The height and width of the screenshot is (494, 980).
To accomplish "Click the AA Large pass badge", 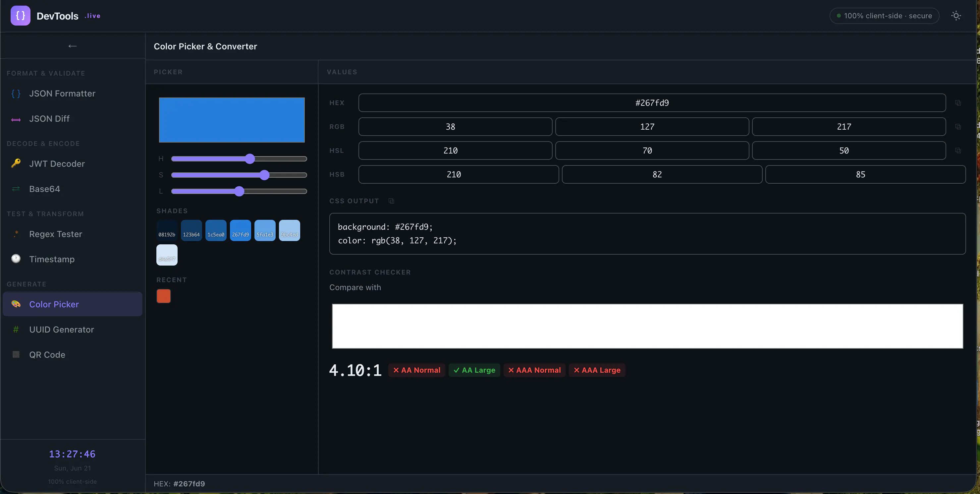I will (x=474, y=370).
